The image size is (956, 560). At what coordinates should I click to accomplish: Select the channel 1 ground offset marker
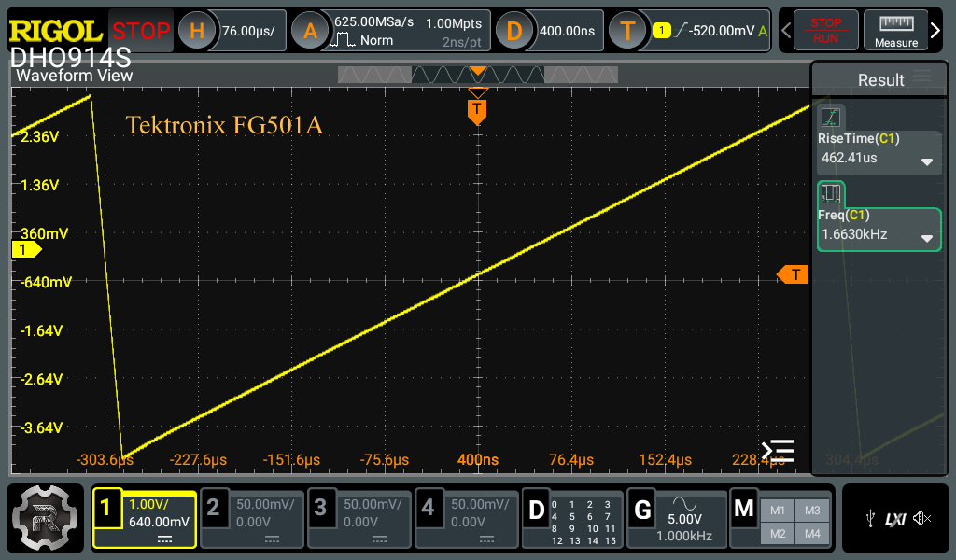[26, 250]
